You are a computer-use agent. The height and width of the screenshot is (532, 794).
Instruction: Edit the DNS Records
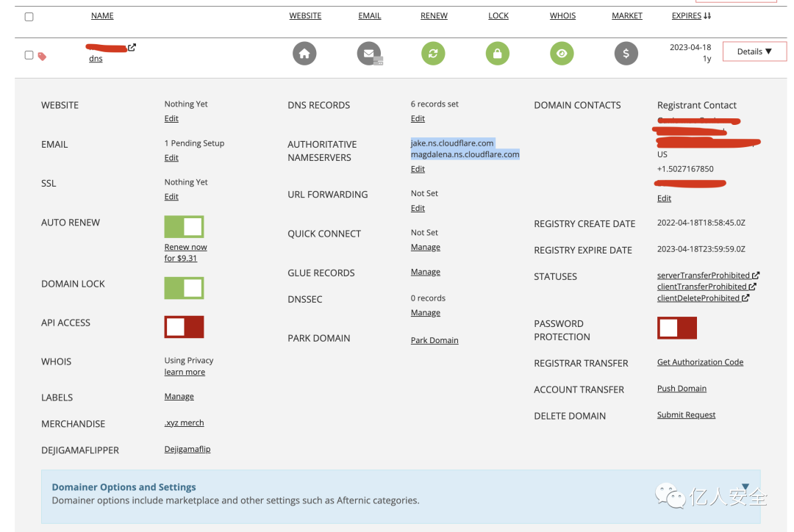click(418, 118)
